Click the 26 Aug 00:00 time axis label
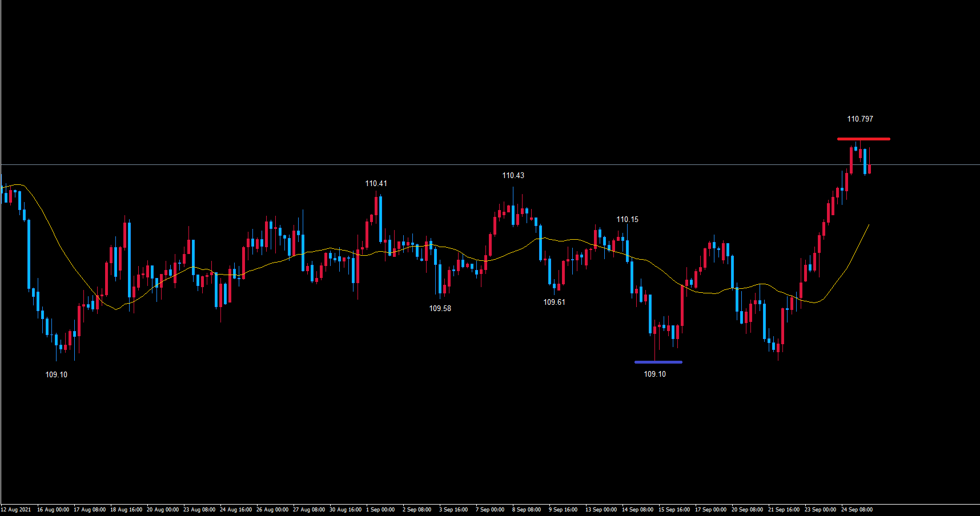This screenshot has width=980, height=516. click(x=272, y=510)
